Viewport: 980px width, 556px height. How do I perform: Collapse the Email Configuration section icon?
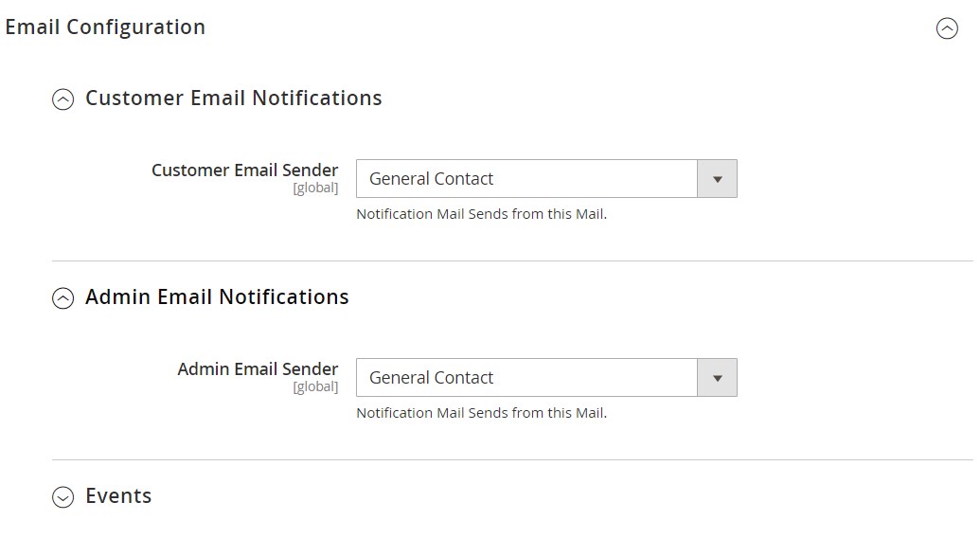coord(947,28)
